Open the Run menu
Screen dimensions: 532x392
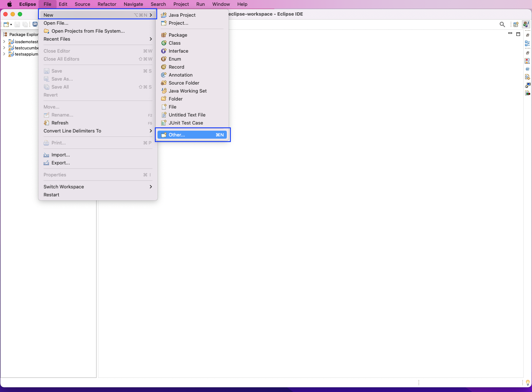[201, 4]
